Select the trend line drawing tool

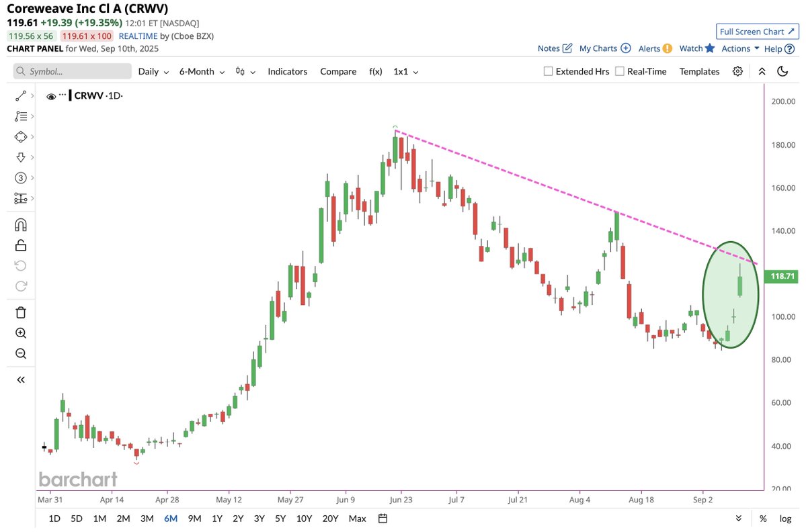(x=21, y=96)
